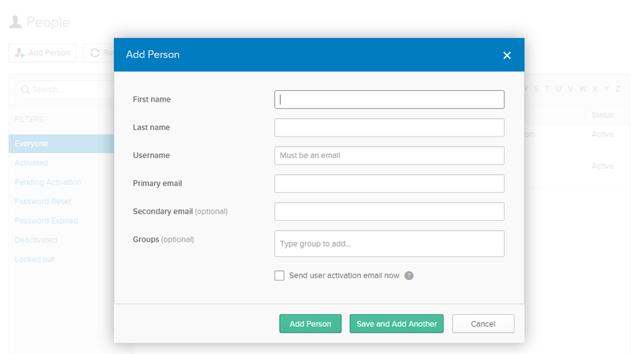The width and height of the screenshot is (644, 354).
Task: Click the Add Person toolbar icon
Action: [x=19, y=53]
